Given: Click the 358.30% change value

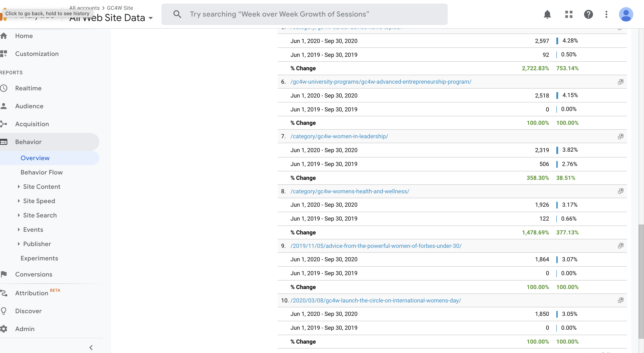Looking at the screenshot, I should coord(538,178).
